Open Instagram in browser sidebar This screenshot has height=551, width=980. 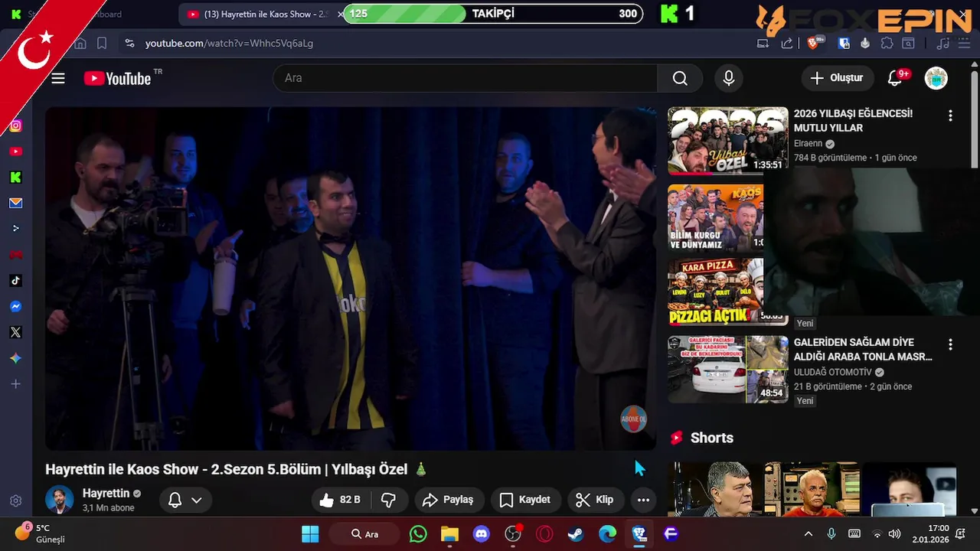[15, 126]
